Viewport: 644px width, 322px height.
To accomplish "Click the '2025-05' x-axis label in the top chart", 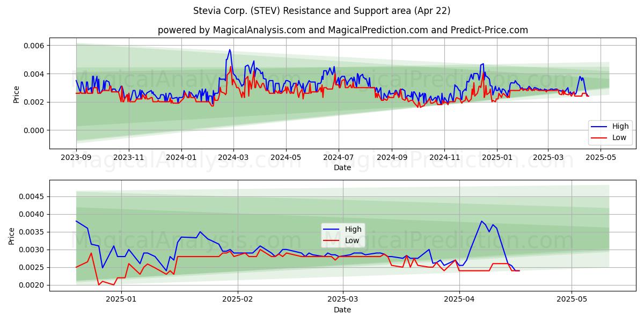I will coord(601,158).
